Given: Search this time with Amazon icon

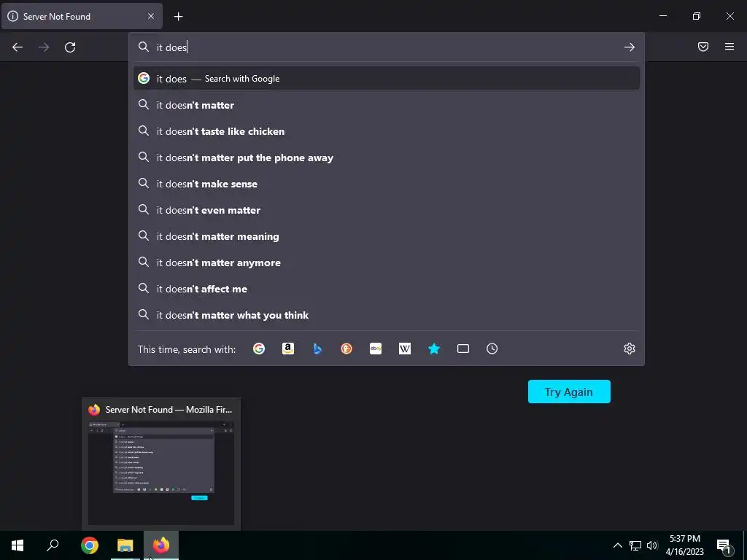Looking at the screenshot, I should (x=287, y=349).
